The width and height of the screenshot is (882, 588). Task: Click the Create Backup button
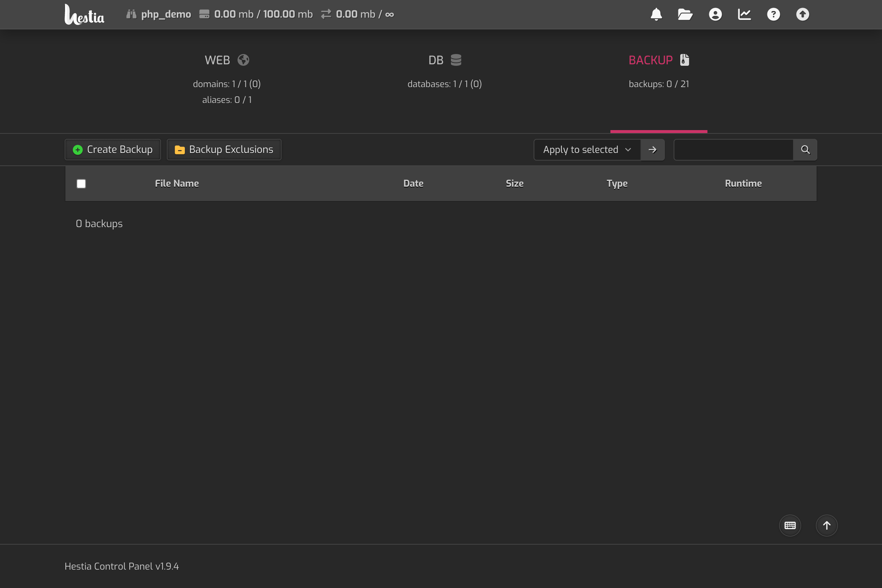click(113, 150)
